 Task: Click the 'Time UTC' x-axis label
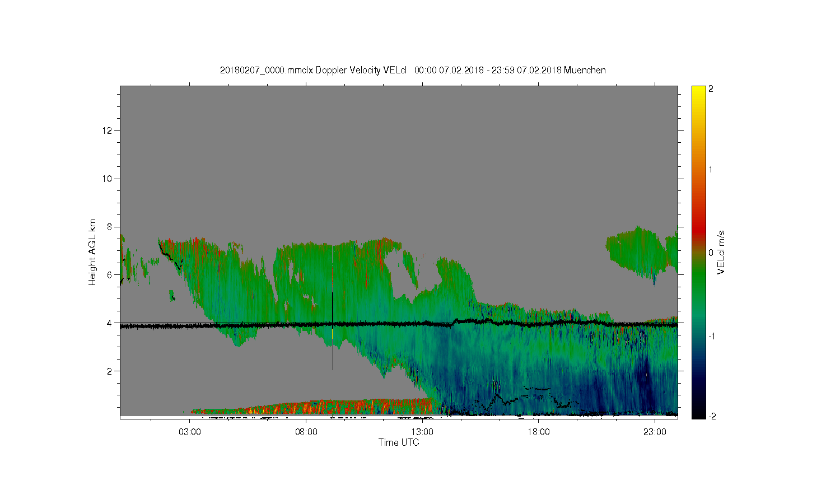tap(399, 442)
